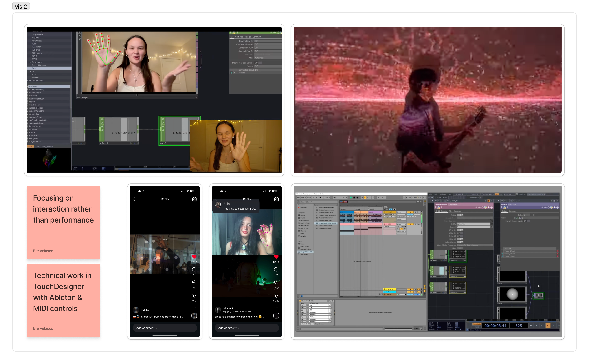Switch to the Common tab beside Range
The width and height of the screenshot is (589, 364).
tap(256, 37)
